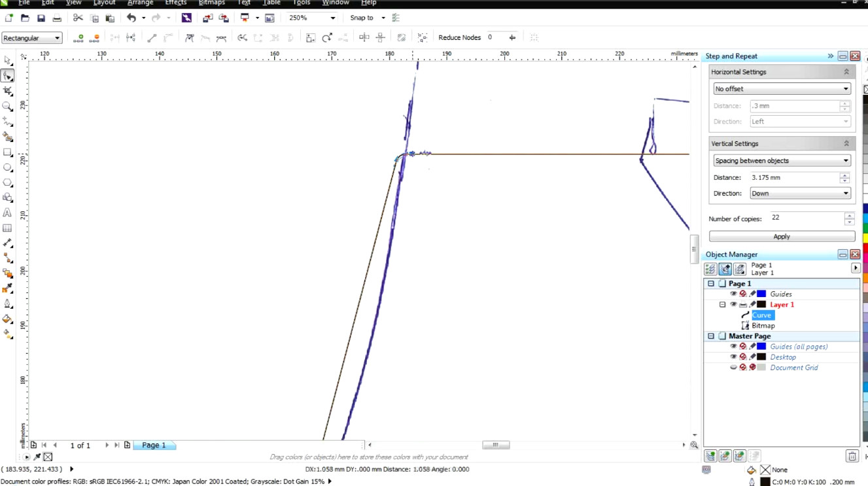Click the New document icon
This screenshot has height=486, width=868.
coord(9,18)
